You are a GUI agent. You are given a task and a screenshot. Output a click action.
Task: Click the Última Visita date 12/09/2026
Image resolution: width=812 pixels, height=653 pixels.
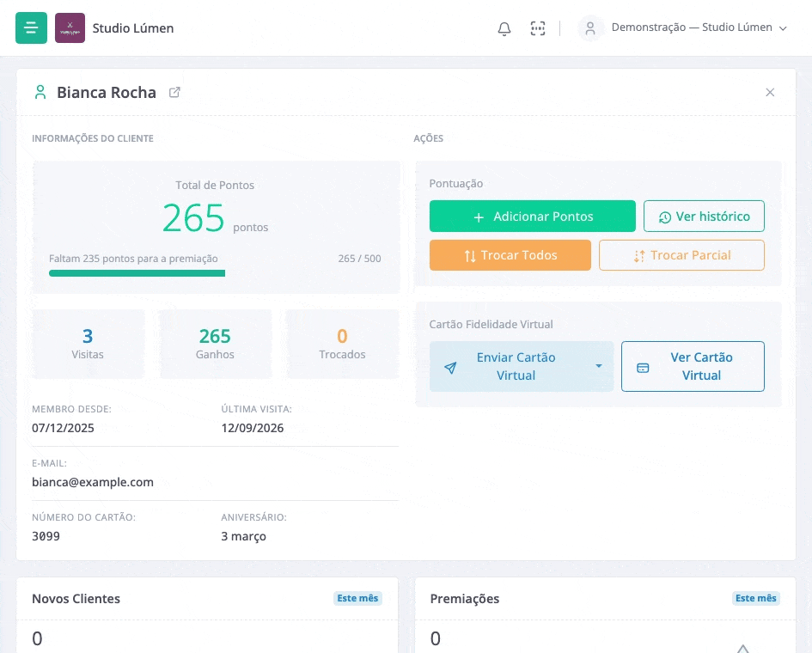[253, 428]
